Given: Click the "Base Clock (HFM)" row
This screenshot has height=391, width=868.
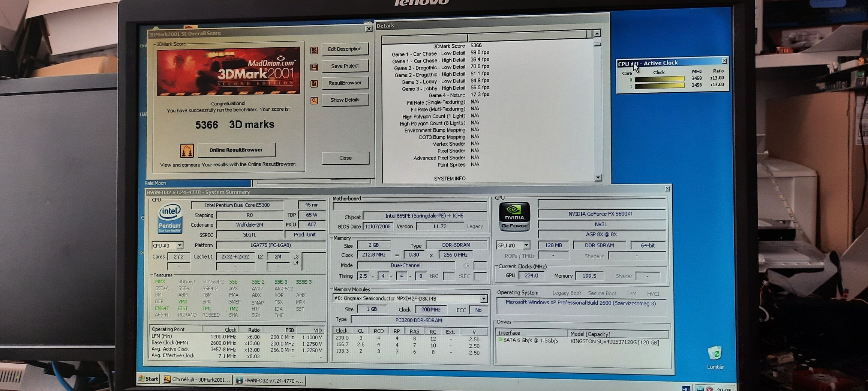Looking at the screenshot, I should click(x=237, y=343).
